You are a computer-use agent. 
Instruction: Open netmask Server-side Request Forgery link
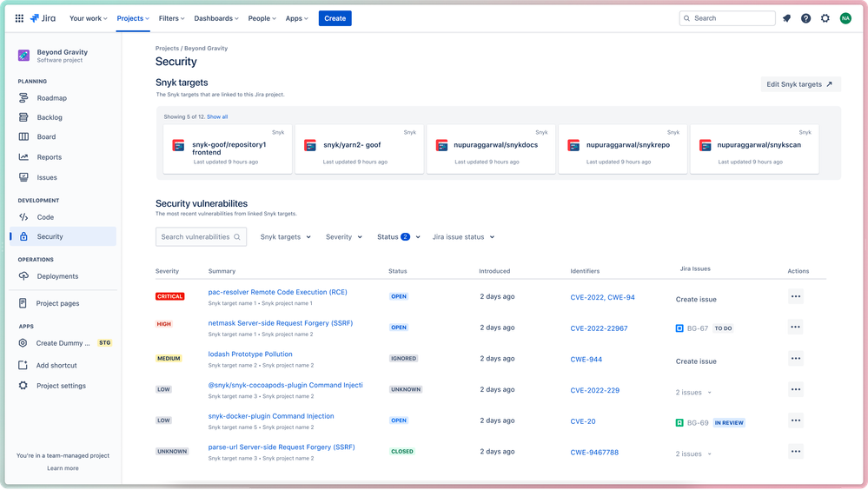point(280,323)
